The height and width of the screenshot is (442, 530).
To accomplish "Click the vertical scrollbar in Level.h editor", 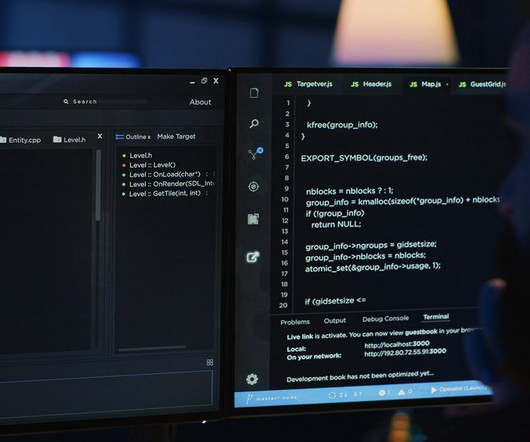I will click(98, 185).
